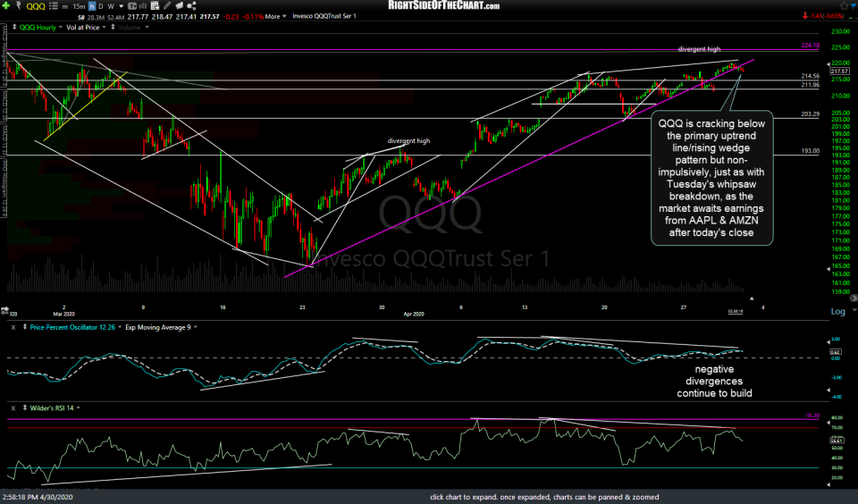Click 'click chart to expand' footer text
The image size is (858, 504).
(x=544, y=497)
